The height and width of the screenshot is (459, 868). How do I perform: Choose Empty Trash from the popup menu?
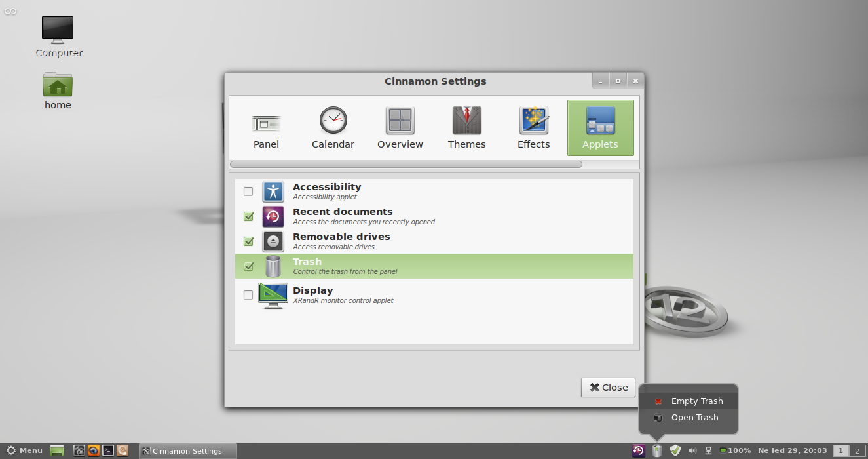point(689,401)
